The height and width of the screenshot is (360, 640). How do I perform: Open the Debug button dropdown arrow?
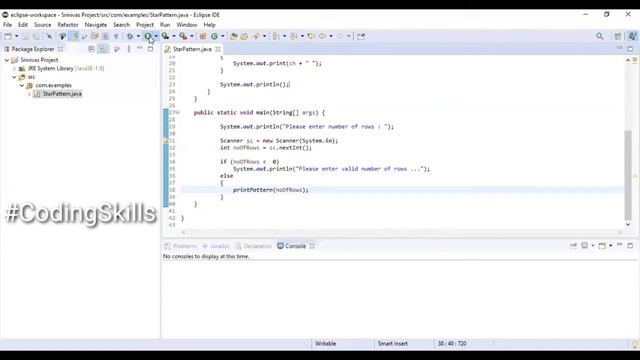(x=138, y=36)
